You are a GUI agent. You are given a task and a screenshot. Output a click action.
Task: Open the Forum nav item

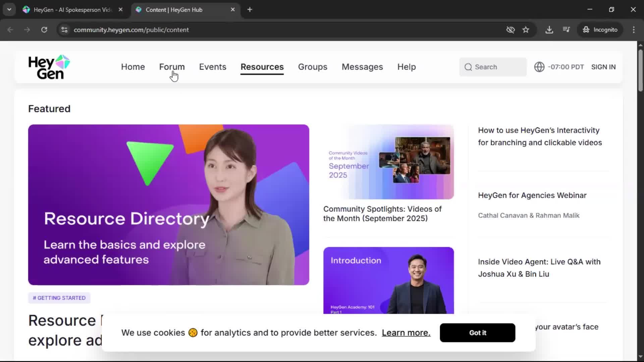tap(172, 67)
